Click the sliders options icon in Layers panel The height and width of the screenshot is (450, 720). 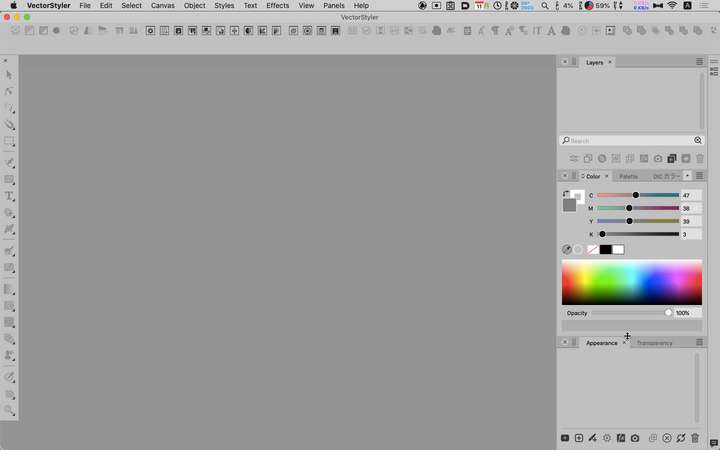click(x=574, y=159)
